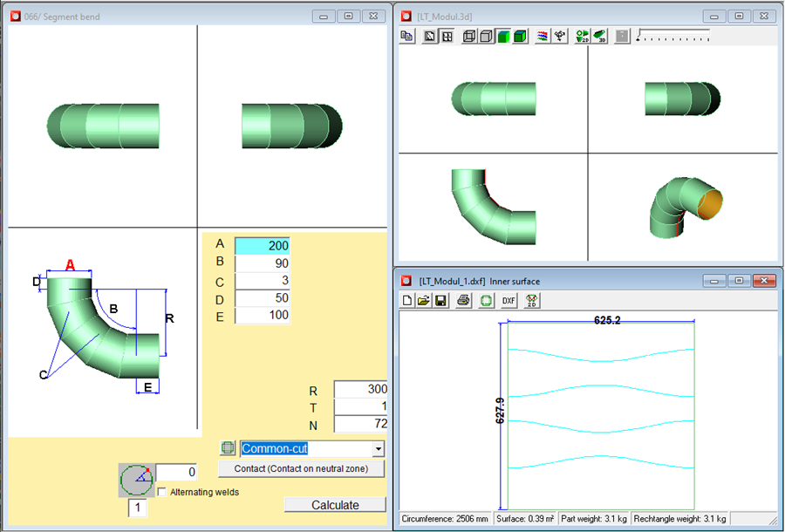This screenshot has height=532, width=785.
Task: Minimize the LT_Modul.3d window
Action: pyautogui.click(x=713, y=17)
